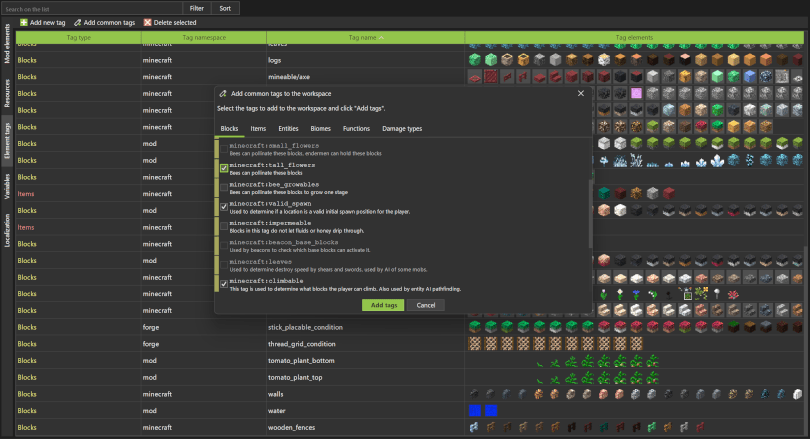Open the Biomes tab
This screenshot has height=439, width=810.
point(320,129)
